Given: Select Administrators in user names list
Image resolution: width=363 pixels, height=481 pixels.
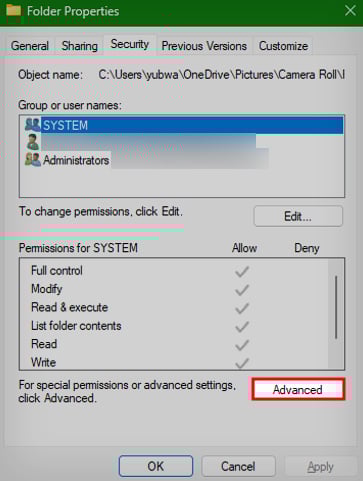Looking at the screenshot, I should [76, 160].
